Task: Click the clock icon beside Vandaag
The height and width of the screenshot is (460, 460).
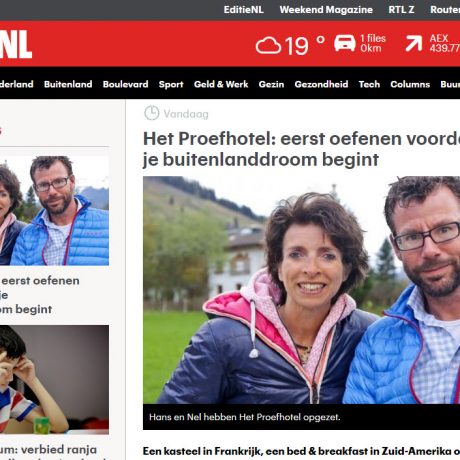Action: [x=152, y=113]
